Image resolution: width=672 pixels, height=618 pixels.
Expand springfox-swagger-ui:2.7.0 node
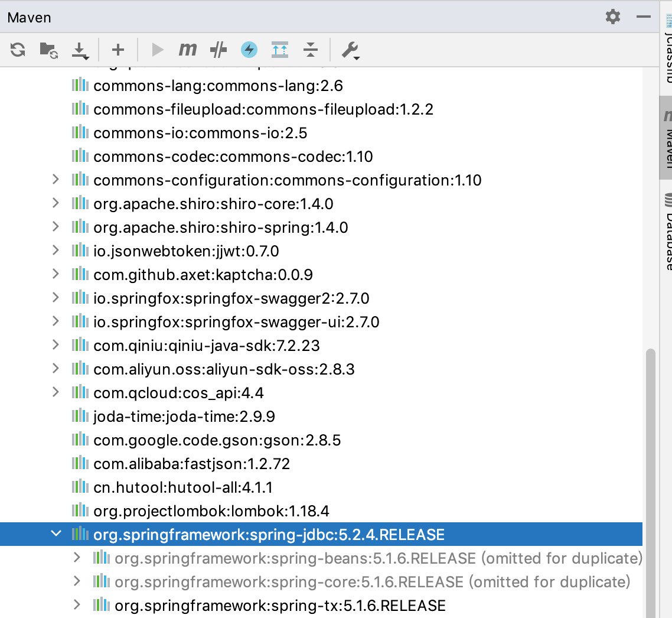56,321
